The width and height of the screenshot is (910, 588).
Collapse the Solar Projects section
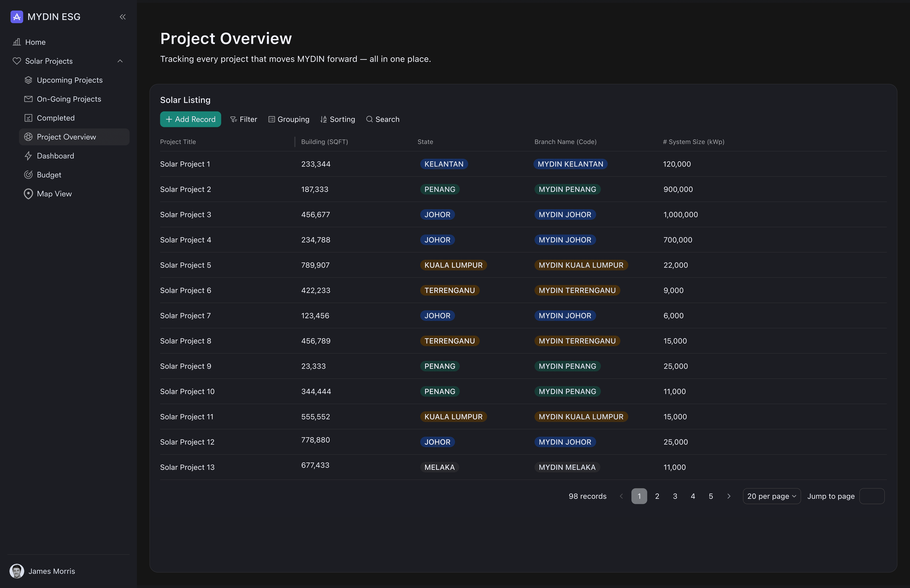(120, 61)
